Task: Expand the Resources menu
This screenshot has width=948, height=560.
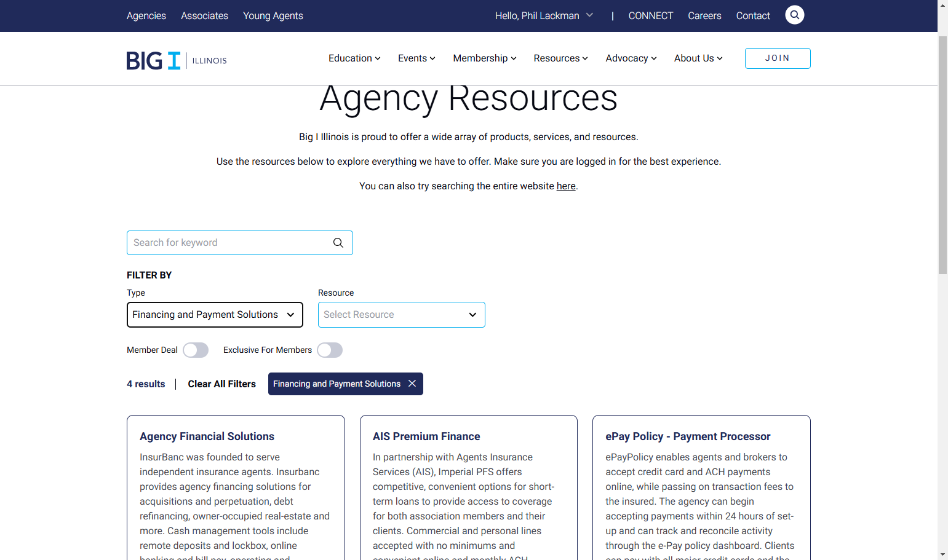Action: pyautogui.click(x=561, y=58)
